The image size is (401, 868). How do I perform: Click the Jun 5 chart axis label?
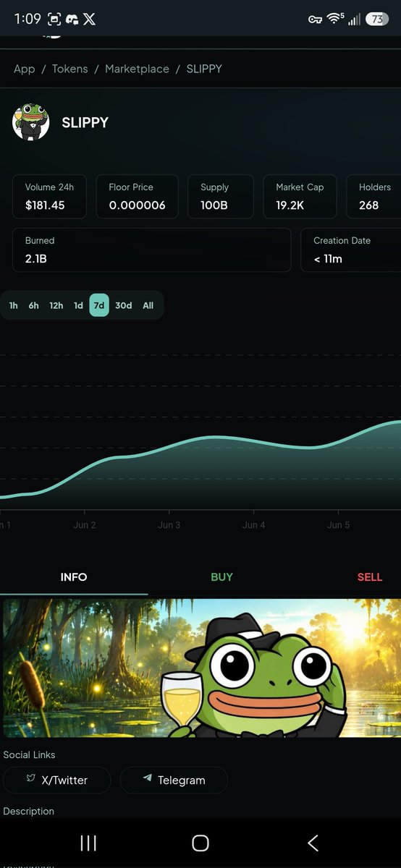[338, 524]
